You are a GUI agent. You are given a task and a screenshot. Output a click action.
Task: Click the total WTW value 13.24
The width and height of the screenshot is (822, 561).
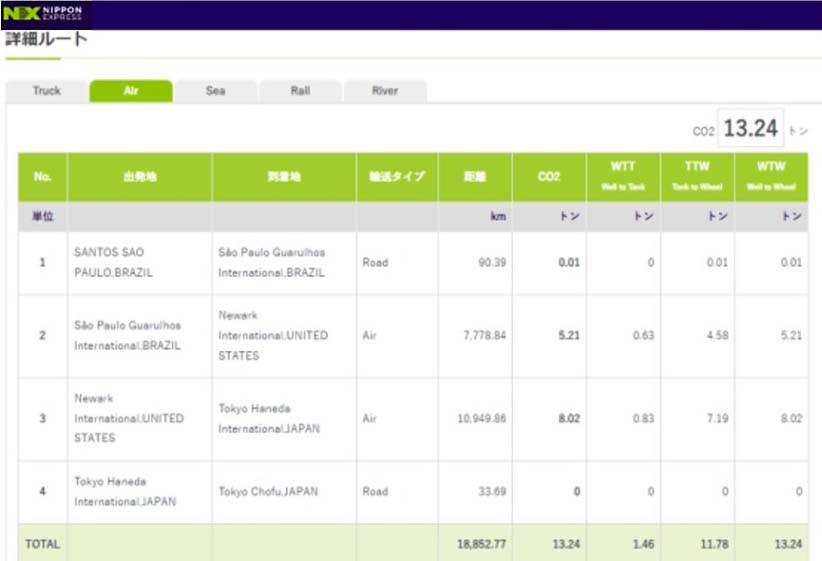[788, 544]
